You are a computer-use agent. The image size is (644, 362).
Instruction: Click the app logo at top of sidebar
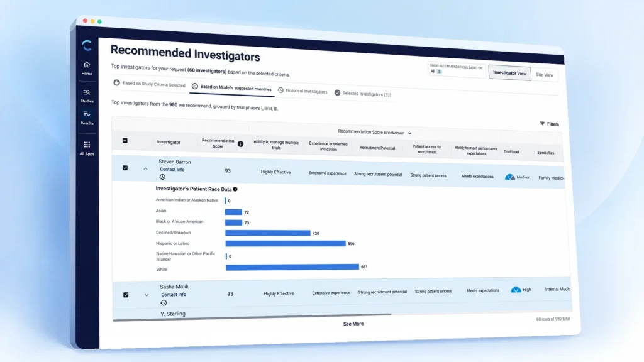[87, 45]
